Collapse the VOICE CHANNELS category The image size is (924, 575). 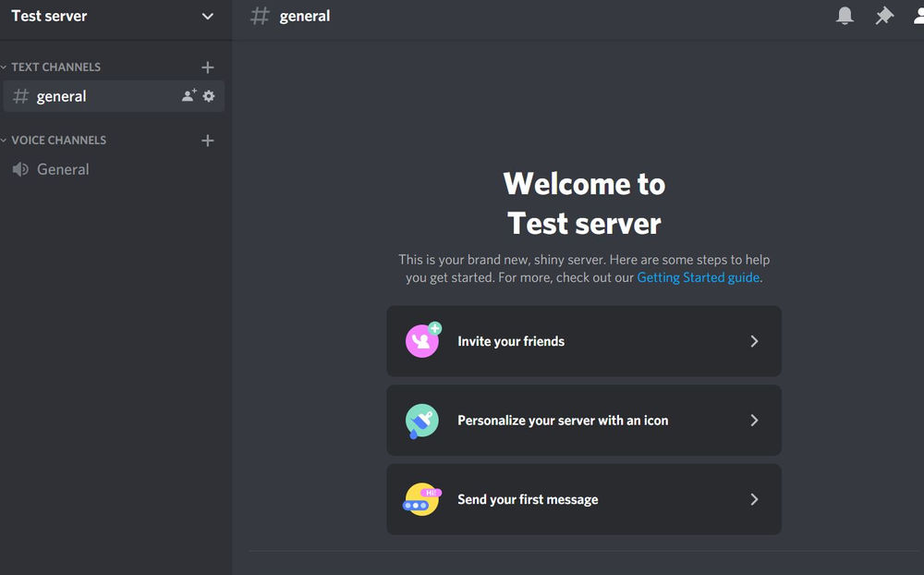55,140
